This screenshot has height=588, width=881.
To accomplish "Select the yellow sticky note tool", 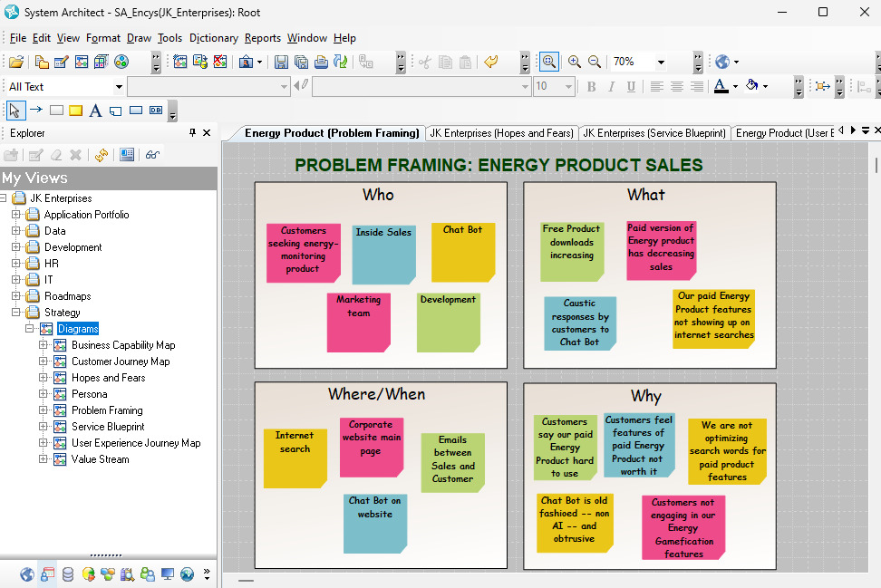I will 75,111.
